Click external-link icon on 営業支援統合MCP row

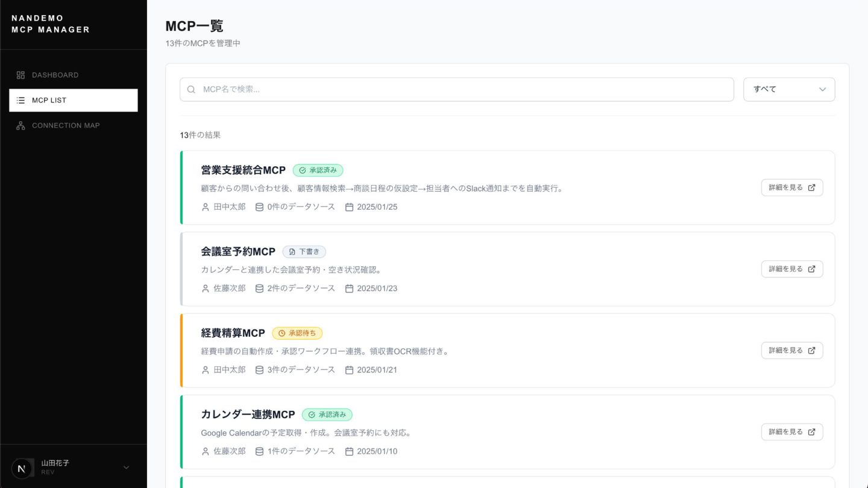click(811, 187)
